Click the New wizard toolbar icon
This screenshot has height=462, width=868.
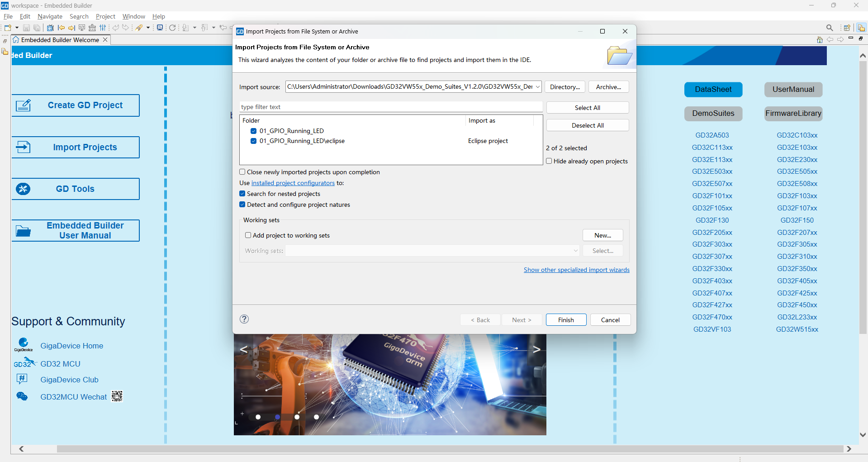tap(8, 28)
